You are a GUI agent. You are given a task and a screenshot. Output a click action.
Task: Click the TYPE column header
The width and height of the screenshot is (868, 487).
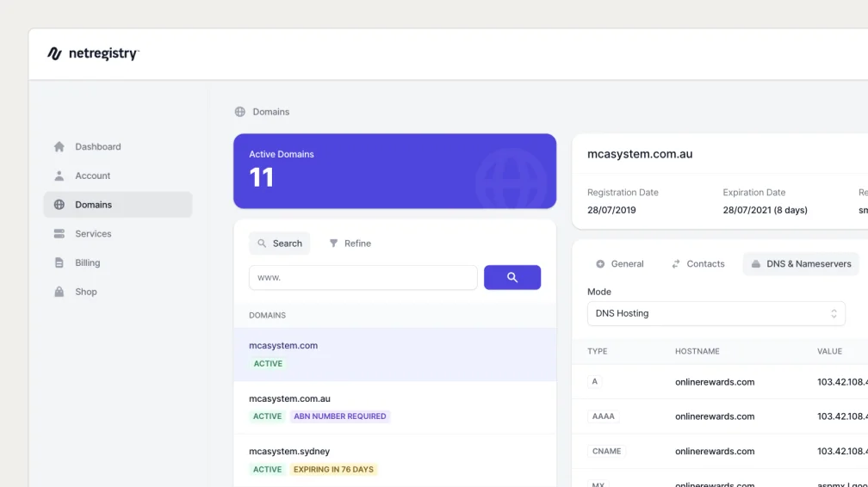pyautogui.click(x=598, y=351)
